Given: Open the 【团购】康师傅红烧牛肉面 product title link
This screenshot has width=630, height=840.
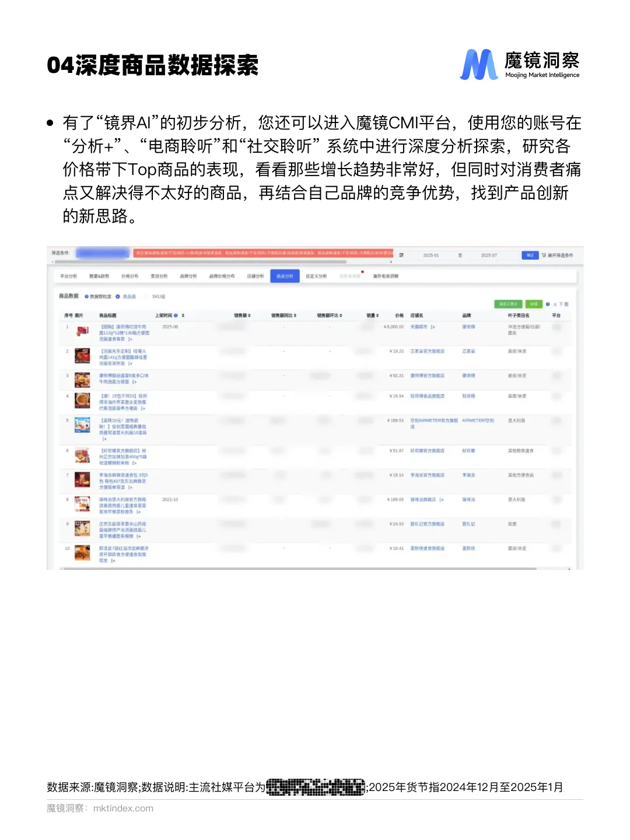Looking at the screenshot, I should 124,332.
